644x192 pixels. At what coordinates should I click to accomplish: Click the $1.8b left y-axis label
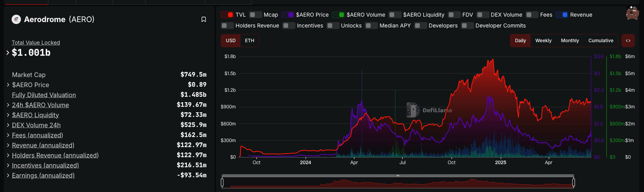coord(230,57)
